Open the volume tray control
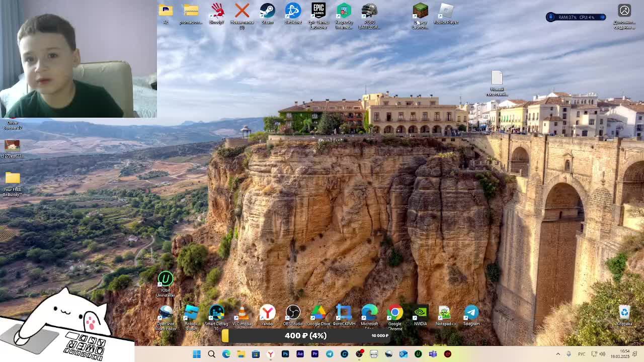The image size is (644, 362). click(x=602, y=354)
